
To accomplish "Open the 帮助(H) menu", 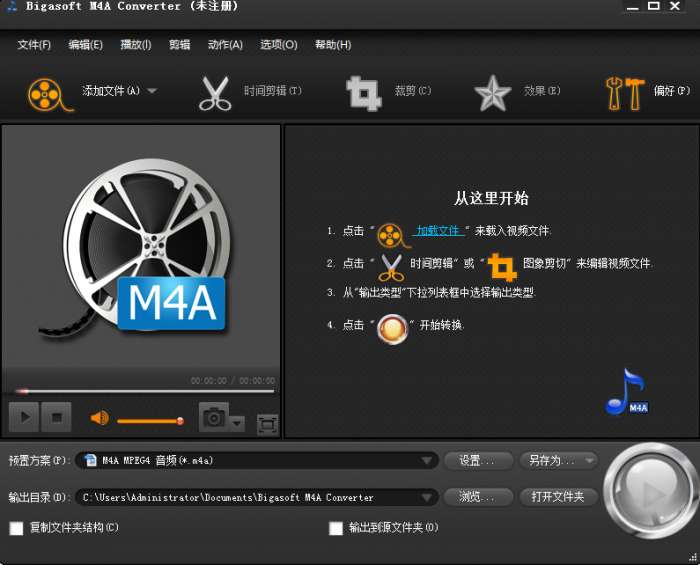I will pos(333,45).
